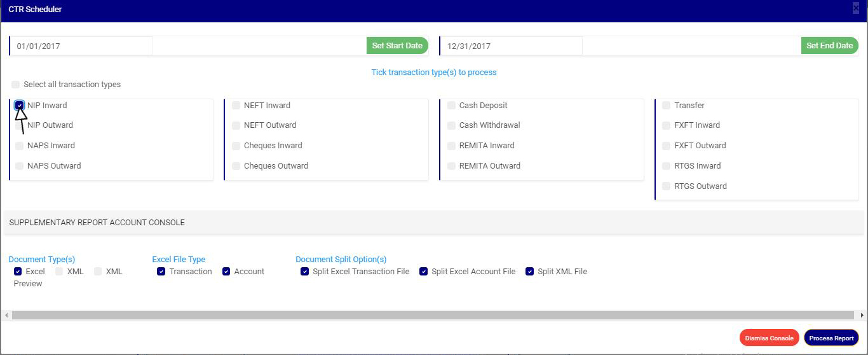Dismiss the console with the red button
The width and height of the screenshot is (868, 355).
tap(769, 338)
